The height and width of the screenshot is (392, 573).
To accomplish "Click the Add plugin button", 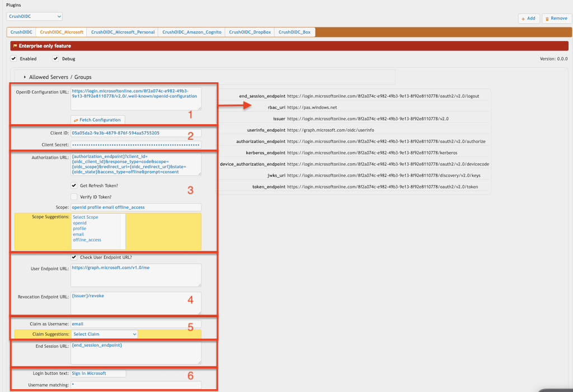I will click(x=528, y=18).
